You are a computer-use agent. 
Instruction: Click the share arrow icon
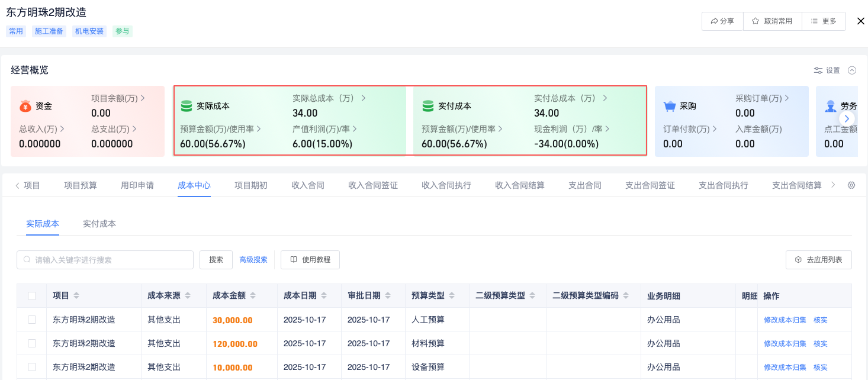(x=714, y=21)
